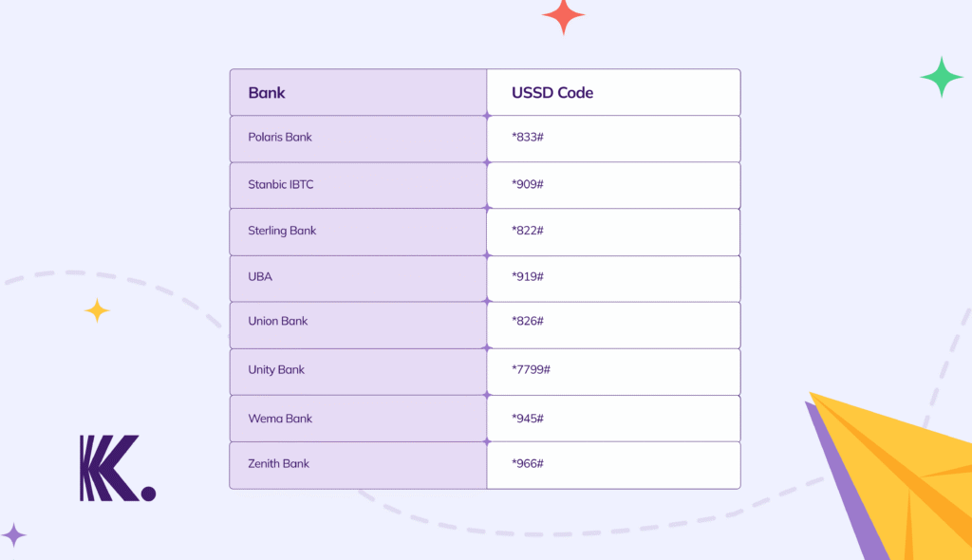Viewport: 972px width, 560px height.
Task: Click the red four-point star at top
Action: [564, 15]
